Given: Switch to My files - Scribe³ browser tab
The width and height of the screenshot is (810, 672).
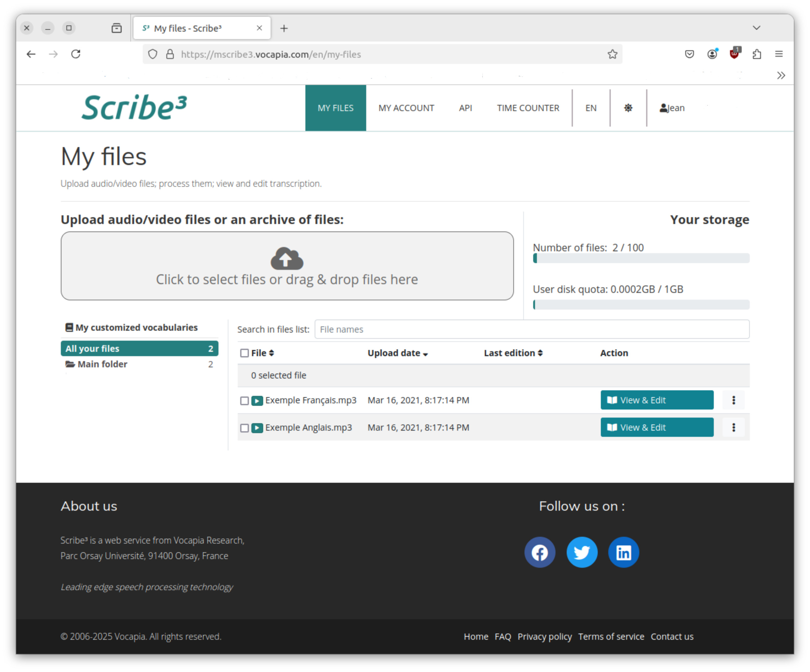Looking at the screenshot, I should pyautogui.click(x=202, y=28).
